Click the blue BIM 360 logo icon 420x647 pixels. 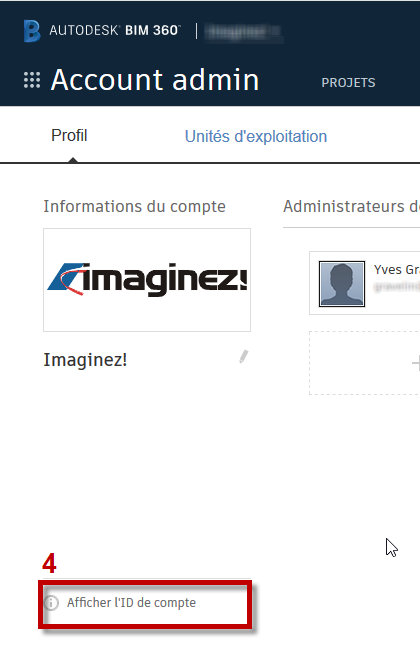click(32, 31)
